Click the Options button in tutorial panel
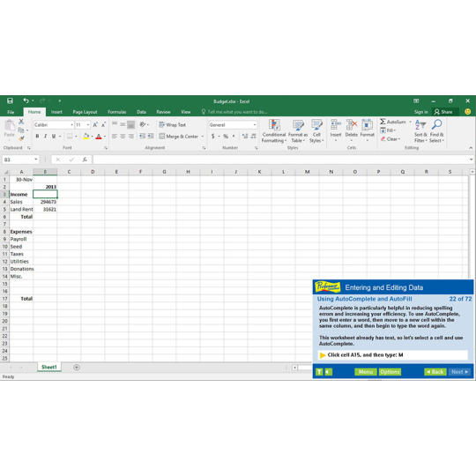476x476 pixels. pos(390,372)
